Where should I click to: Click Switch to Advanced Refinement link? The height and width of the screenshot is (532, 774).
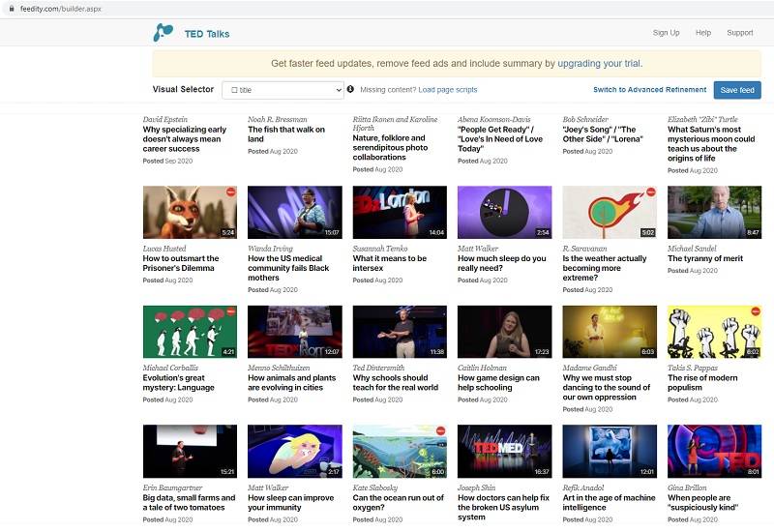[x=649, y=90]
